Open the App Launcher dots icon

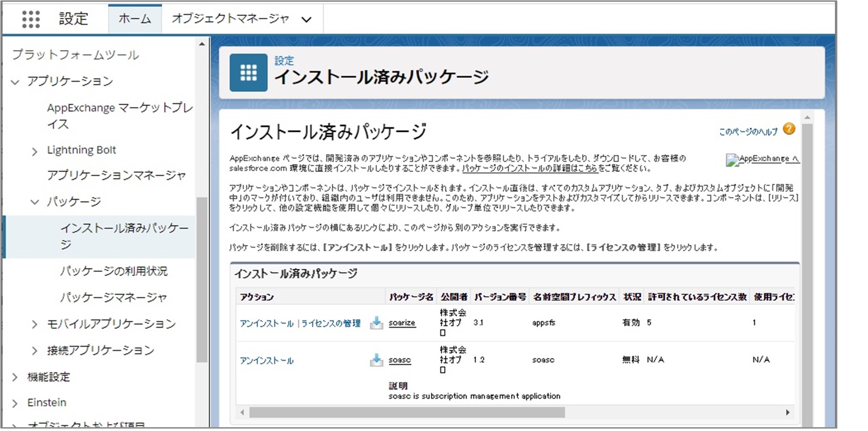pyautogui.click(x=30, y=19)
